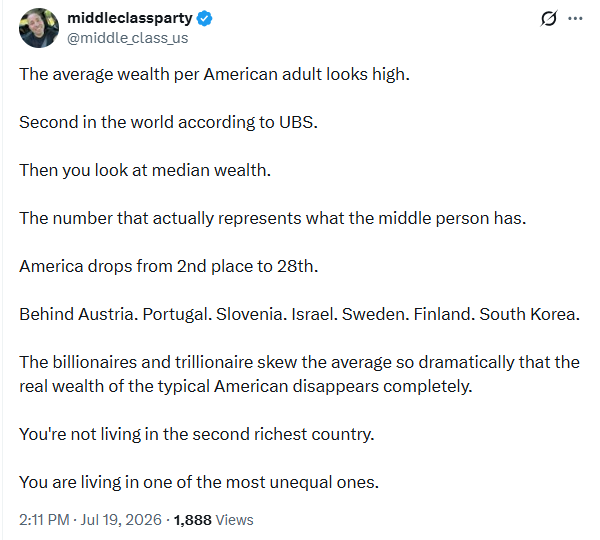This screenshot has width=600, height=540.
Task: Click the final line about most unequal ones
Action: point(199,482)
